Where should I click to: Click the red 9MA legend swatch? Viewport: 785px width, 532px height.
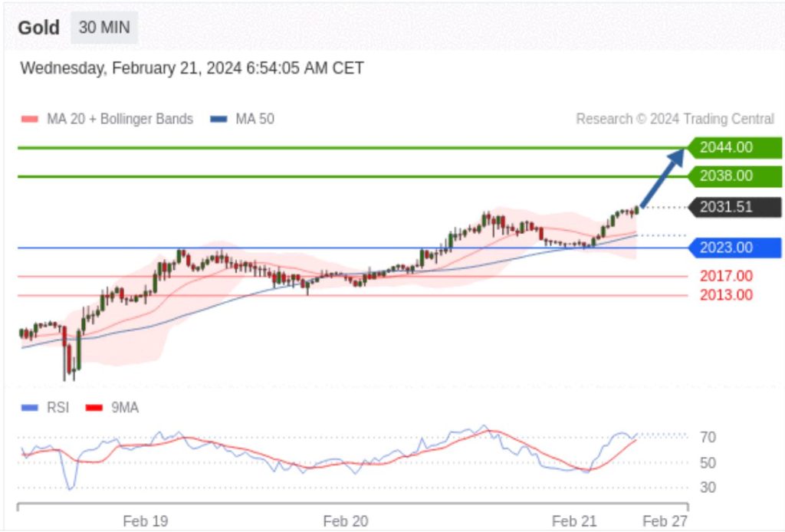94,408
